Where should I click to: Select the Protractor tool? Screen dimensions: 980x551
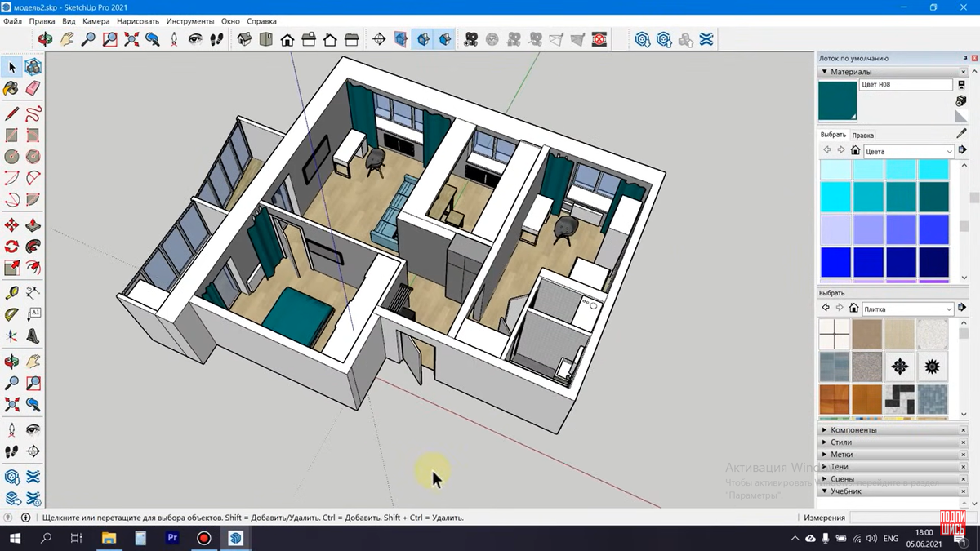pyautogui.click(x=12, y=314)
